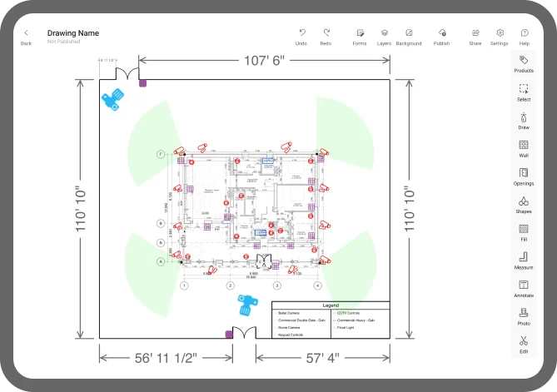The image size is (557, 392).
Task: Open the Products panel
Action: [x=524, y=64]
